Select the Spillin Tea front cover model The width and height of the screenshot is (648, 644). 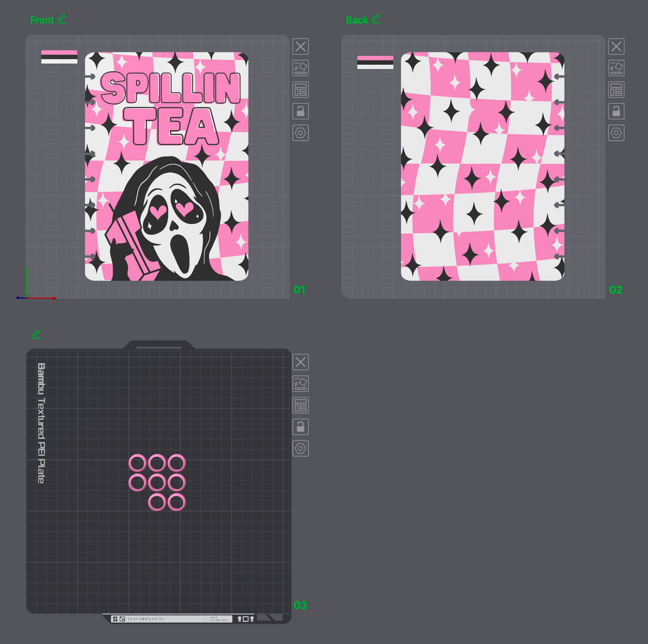[167, 166]
